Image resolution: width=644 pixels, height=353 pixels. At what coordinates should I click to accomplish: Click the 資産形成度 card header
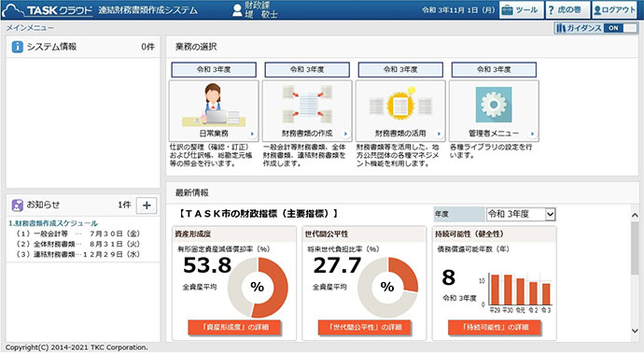click(234, 233)
